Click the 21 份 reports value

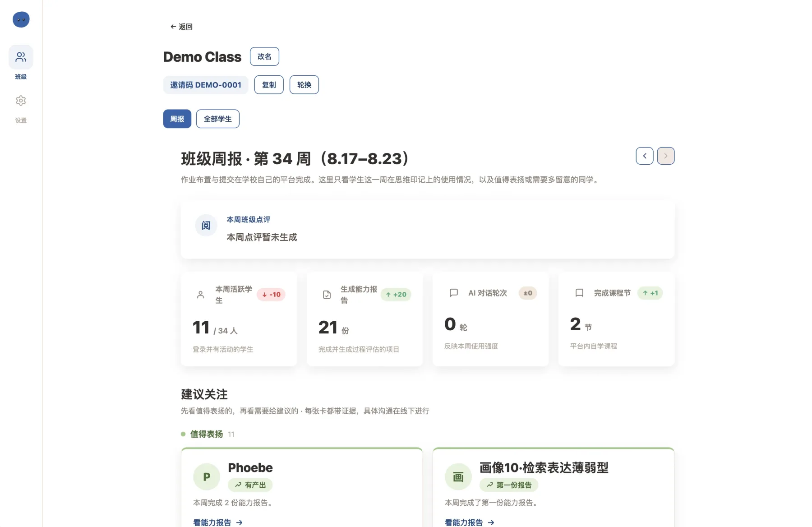(334, 328)
